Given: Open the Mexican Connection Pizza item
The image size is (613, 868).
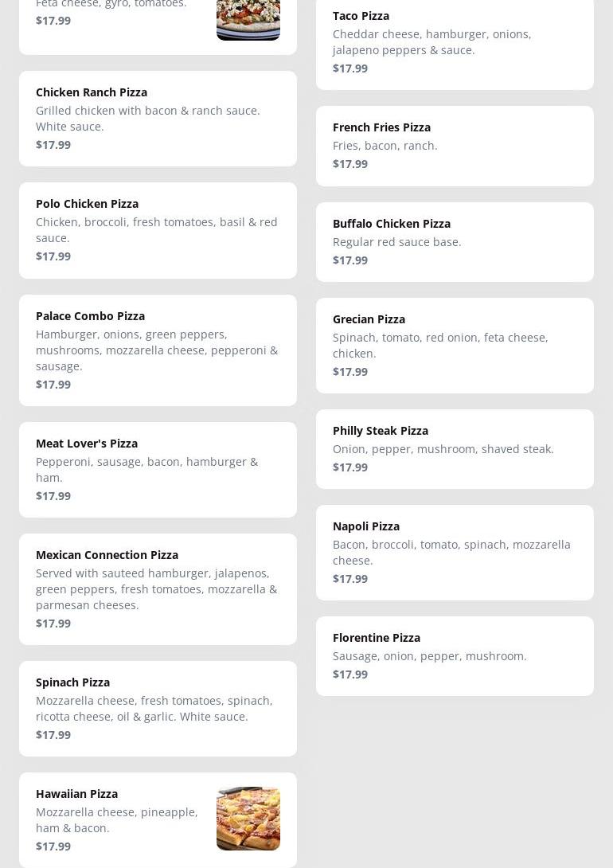Looking at the screenshot, I should click(x=158, y=588).
